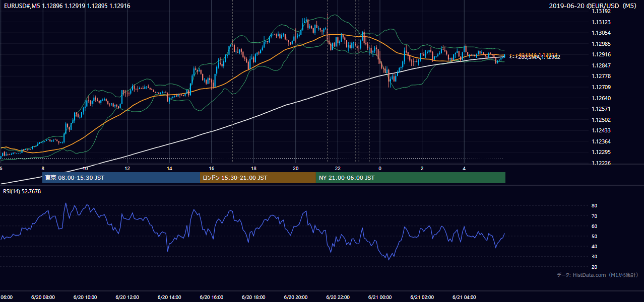Click hour 14 on the price chart time axis
644x302 pixels.
pos(169,169)
